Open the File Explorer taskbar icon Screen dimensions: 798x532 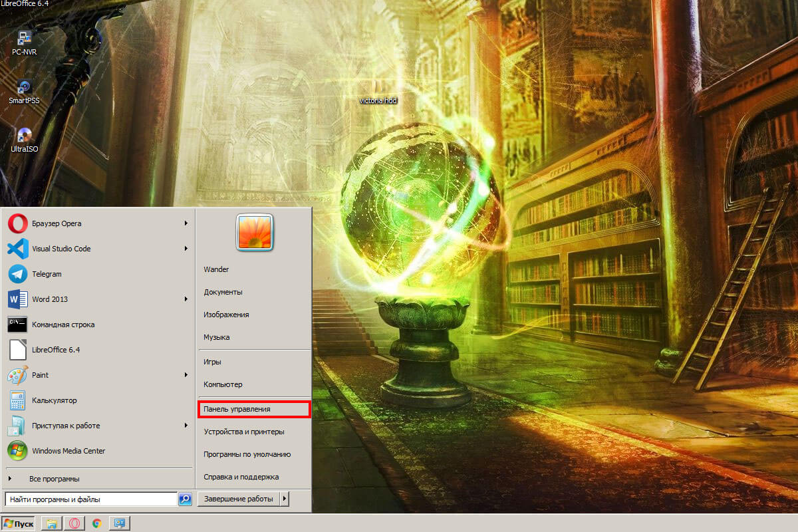(51, 523)
